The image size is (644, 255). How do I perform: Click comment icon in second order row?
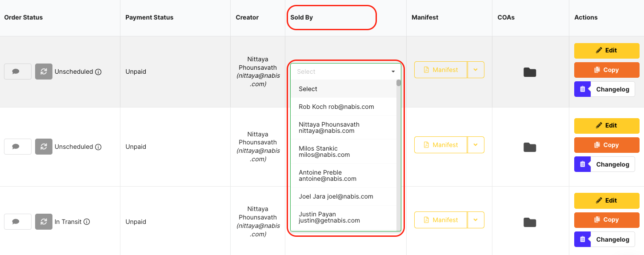17,147
